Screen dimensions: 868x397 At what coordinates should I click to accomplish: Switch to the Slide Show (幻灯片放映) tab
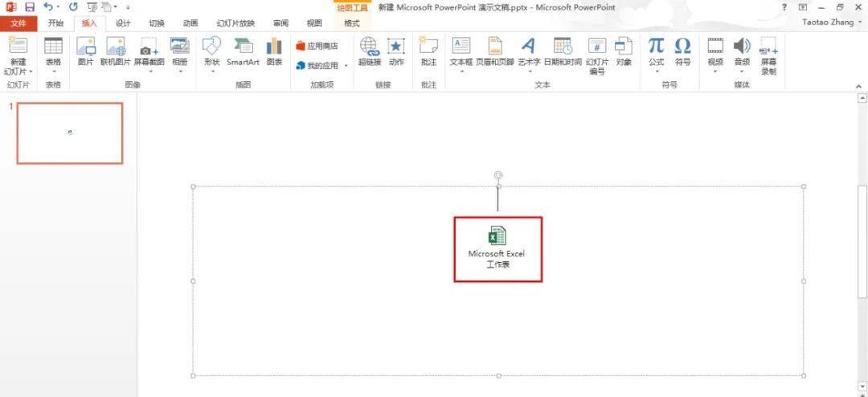[235, 23]
